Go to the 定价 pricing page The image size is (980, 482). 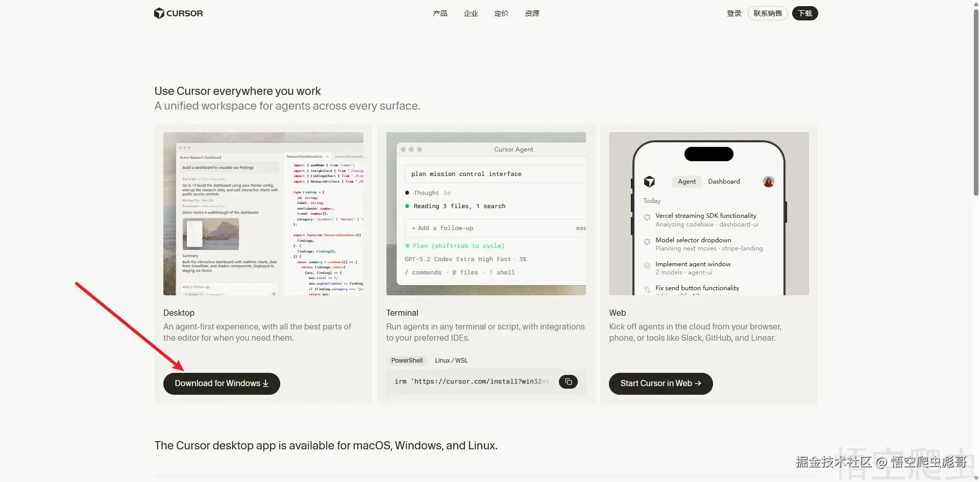pyautogui.click(x=501, y=13)
